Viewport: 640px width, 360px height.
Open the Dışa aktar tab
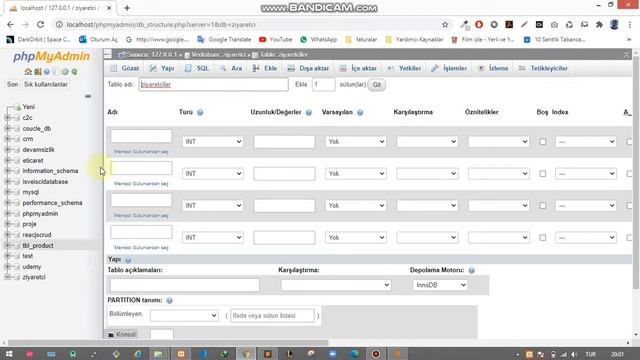308,68
